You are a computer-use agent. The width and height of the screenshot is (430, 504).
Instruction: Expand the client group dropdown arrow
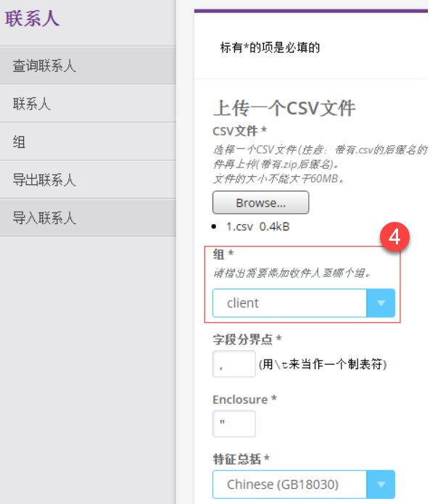381,303
